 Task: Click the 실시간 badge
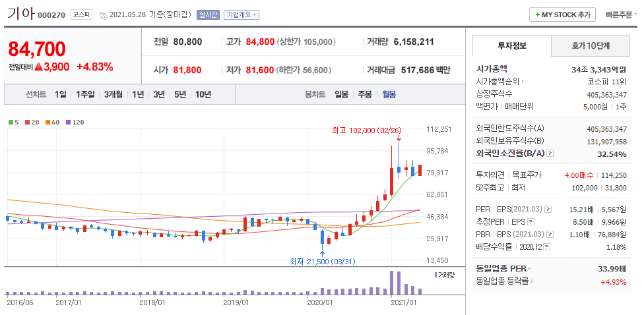click(x=209, y=14)
